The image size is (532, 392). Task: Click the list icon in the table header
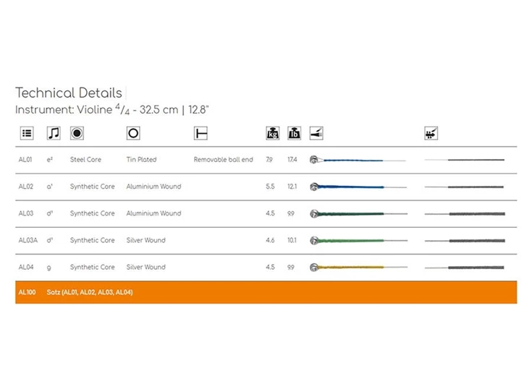coord(27,133)
